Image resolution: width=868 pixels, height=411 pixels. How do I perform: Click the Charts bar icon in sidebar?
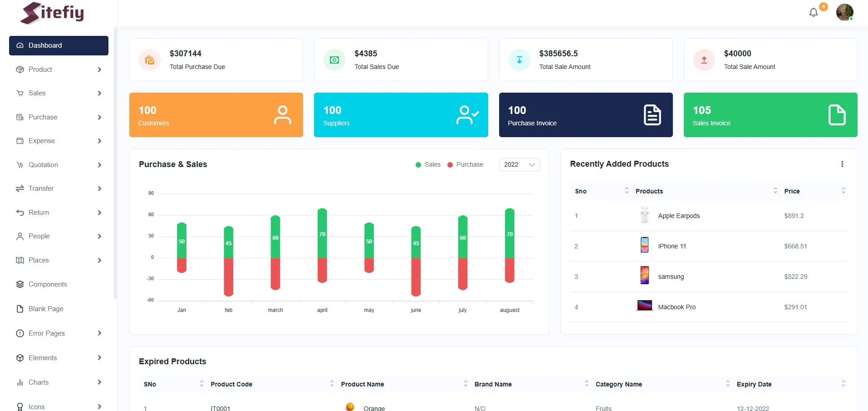[20, 382]
